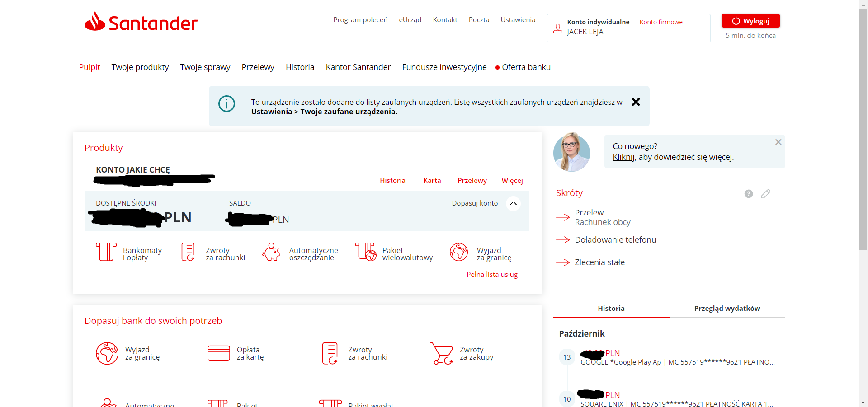Viewport: 868px width, 407px height.
Task: Click the globe icon for Wyjazd za granicę in Produkty
Action: [459, 252]
